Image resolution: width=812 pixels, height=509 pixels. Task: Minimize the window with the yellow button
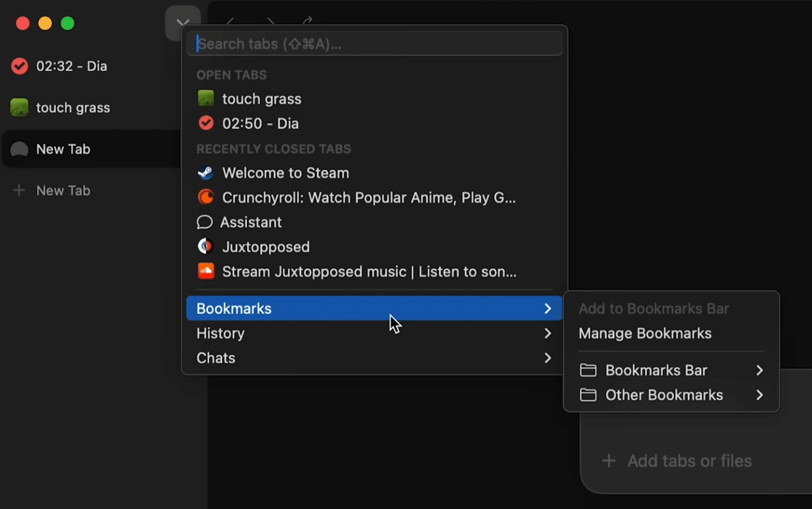click(x=45, y=23)
